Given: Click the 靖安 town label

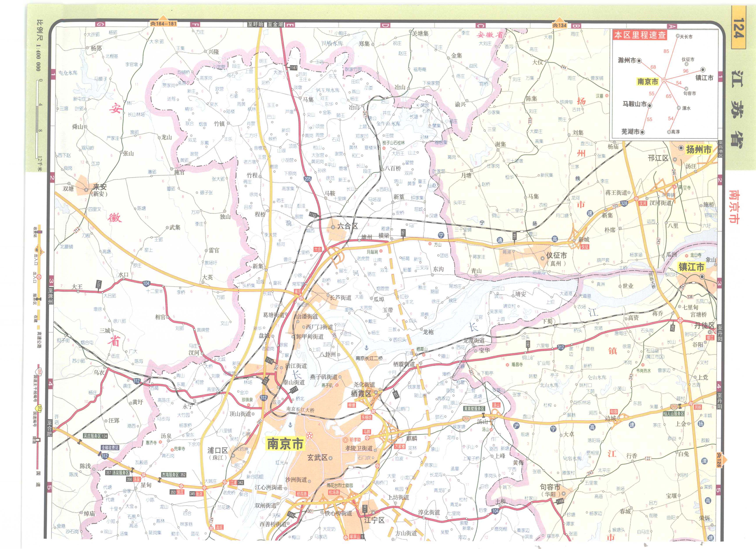Looking at the screenshot, I should click(521, 294).
